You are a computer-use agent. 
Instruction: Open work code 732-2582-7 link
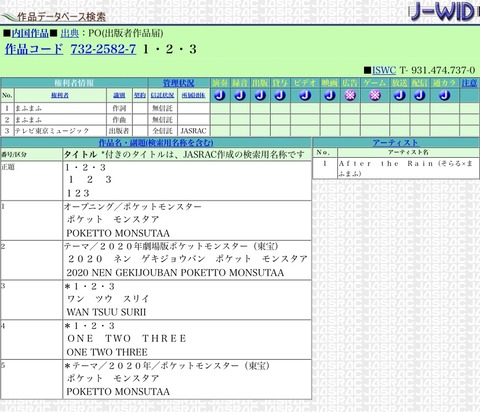pyautogui.click(x=103, y=49)
